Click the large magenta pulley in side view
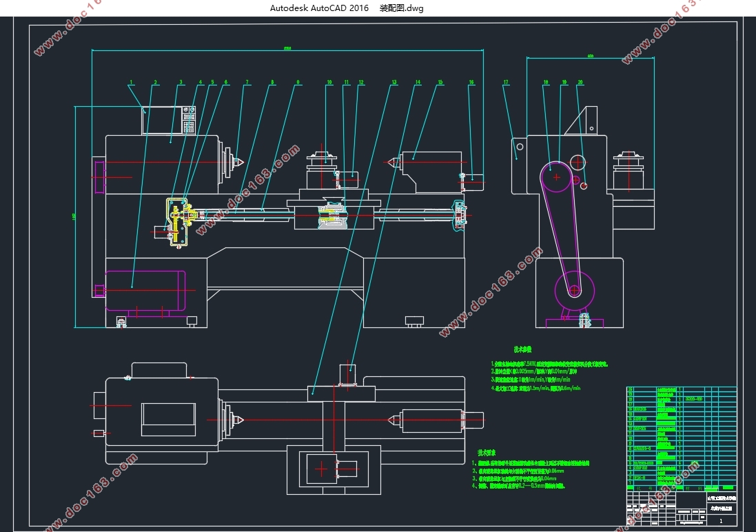Screen dimensions: 756x532 556,177
